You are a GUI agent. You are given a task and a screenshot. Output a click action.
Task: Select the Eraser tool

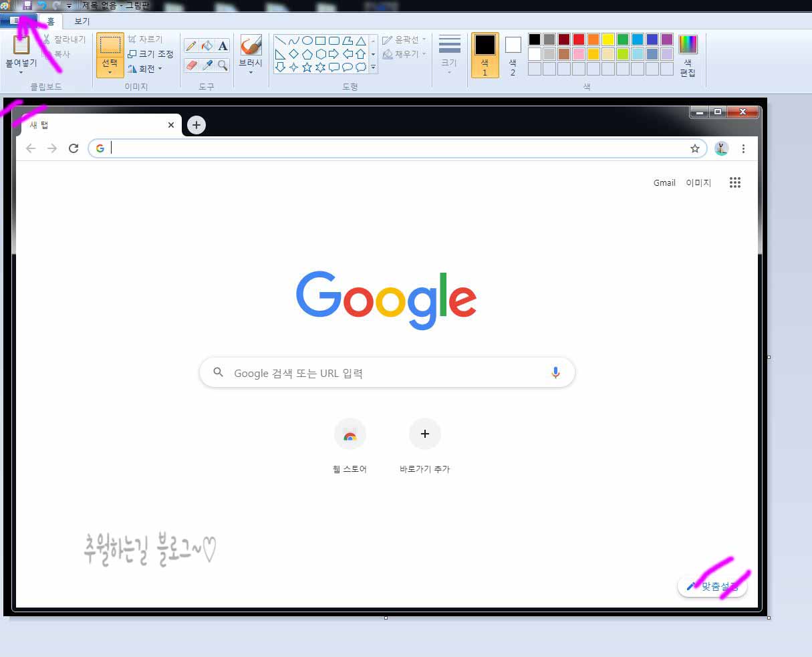(x=191, y=65)
